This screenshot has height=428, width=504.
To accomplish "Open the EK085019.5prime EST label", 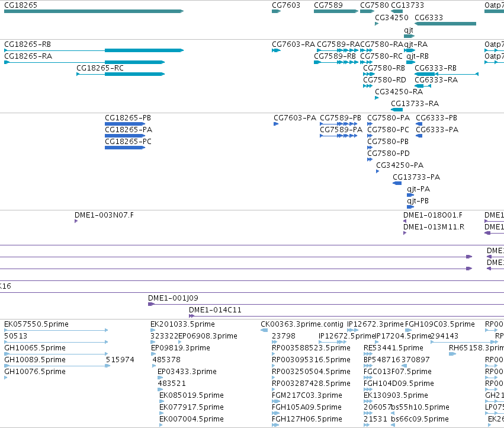I will tap(191, 395).
